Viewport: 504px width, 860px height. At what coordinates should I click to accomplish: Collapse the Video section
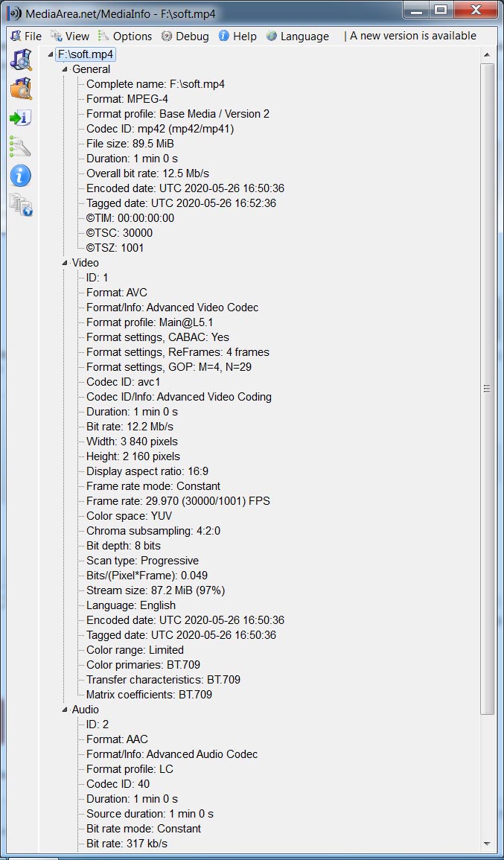66,263
